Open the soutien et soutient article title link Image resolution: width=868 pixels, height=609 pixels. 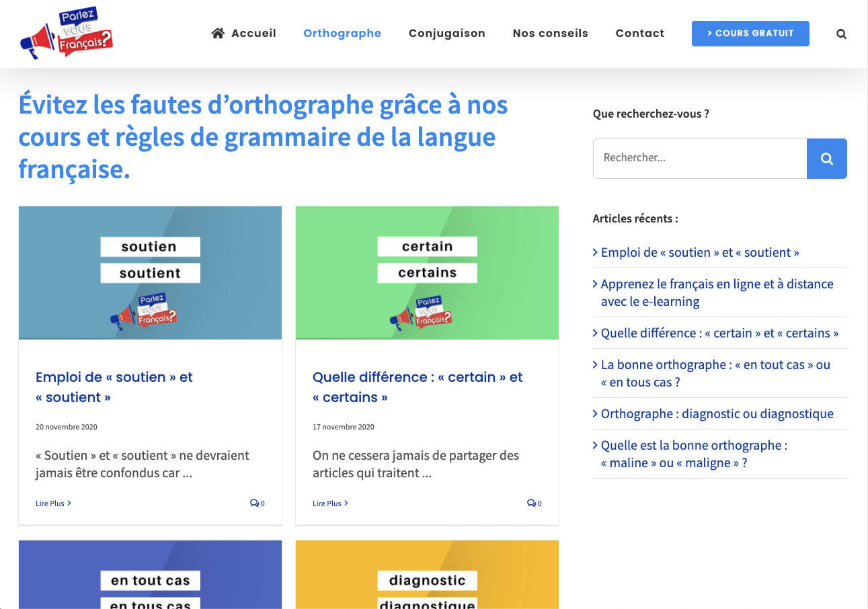coord(114,387)
